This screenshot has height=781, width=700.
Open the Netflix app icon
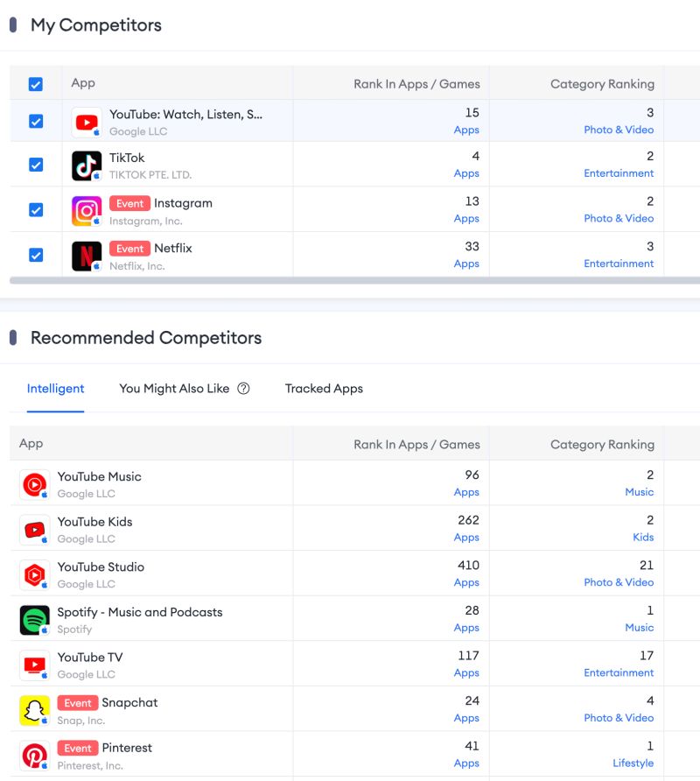click(86, 256)
